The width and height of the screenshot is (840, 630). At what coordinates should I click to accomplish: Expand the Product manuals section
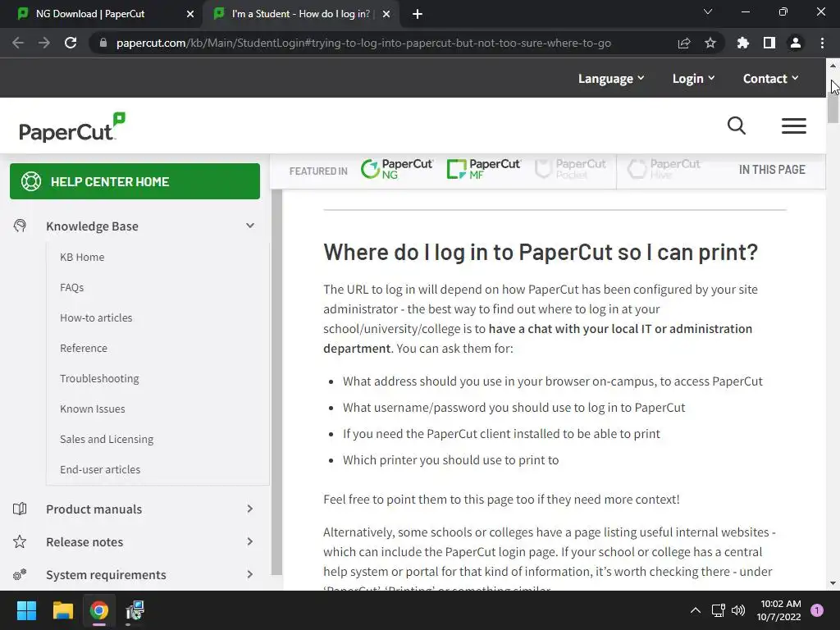[x=250, y=509]
